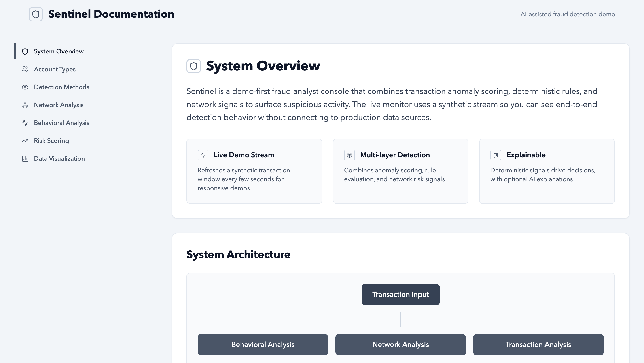The height and width of the screenshot is (363, 644).
Task: Click the pulse icon beside Behavioral Analysis
Action: (25, 123)
